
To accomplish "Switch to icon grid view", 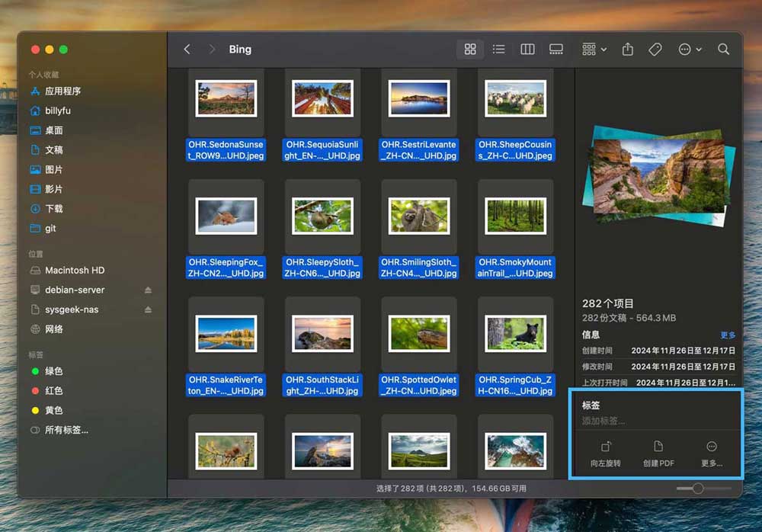I will pyautogui.click(x=470, y=50).
